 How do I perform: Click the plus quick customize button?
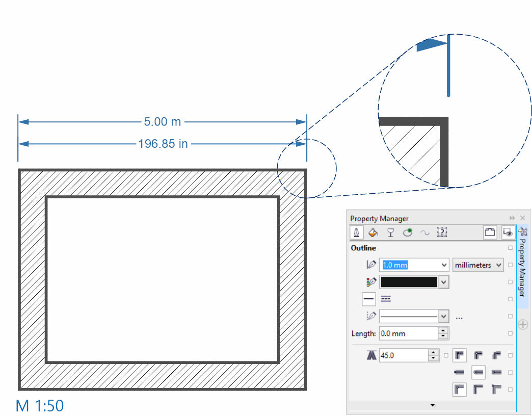pyautogui.click(x=523, y=324)
